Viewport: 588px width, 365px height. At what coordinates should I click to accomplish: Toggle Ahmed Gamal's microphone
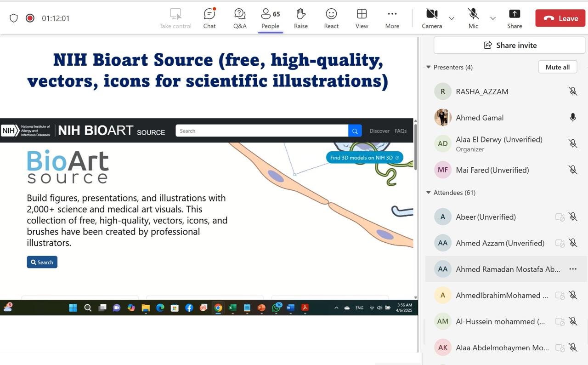(x=573, y=118)
